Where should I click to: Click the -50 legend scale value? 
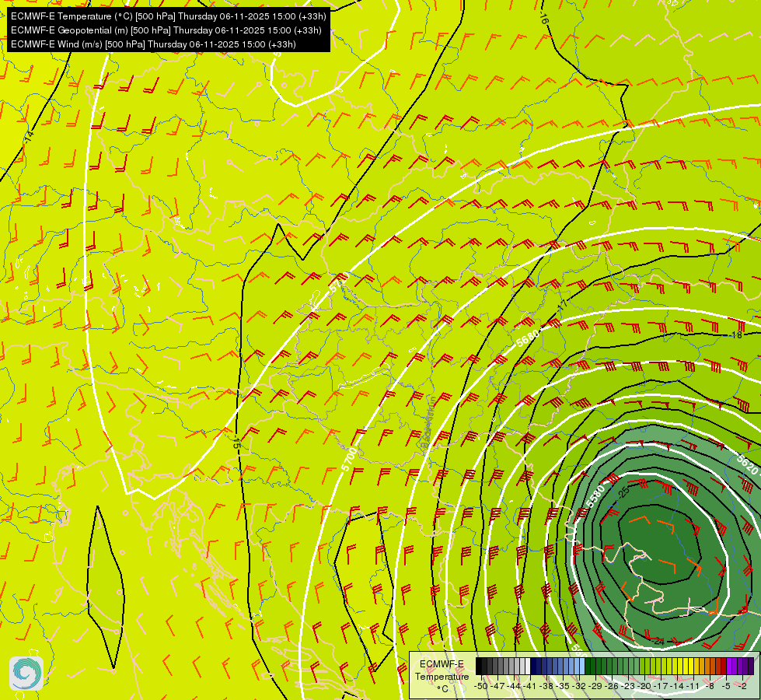tap(480, 686)
